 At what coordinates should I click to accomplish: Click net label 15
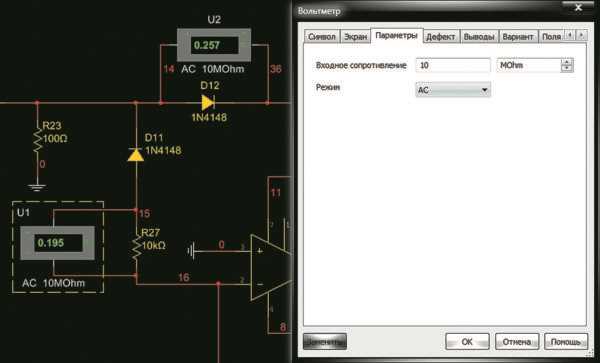click(x=144, y=213)
